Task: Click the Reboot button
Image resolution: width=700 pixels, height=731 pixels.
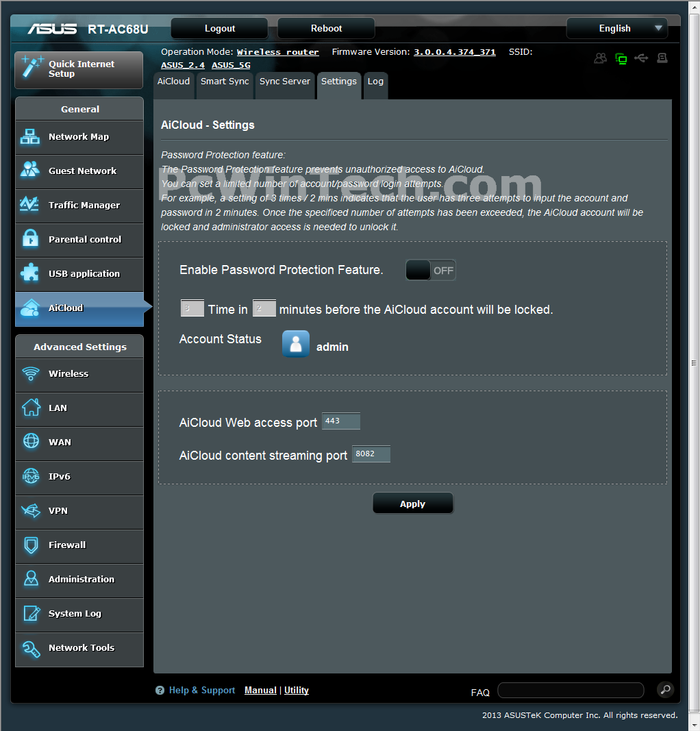Action: (x=326, y=29)
